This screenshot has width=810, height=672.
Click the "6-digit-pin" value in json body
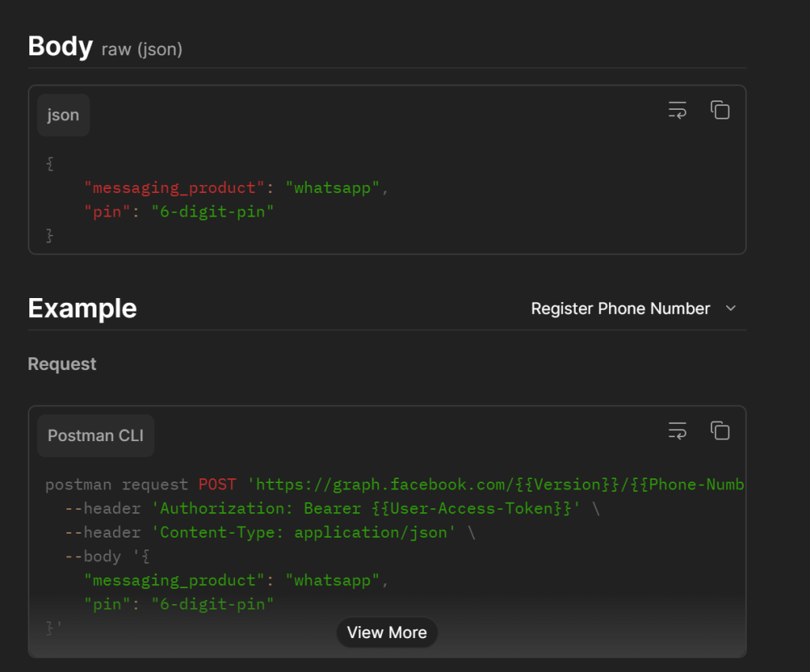coord(212,212)
